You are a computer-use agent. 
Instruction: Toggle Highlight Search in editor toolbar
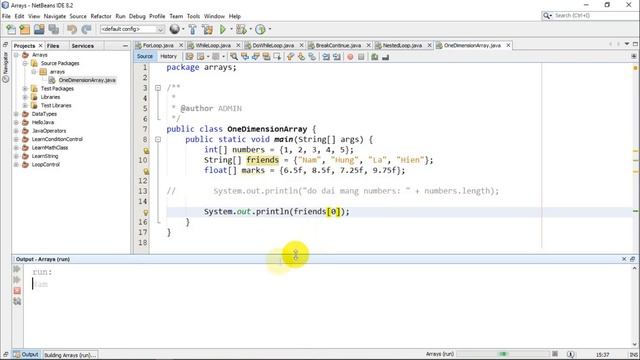point(266,57)
